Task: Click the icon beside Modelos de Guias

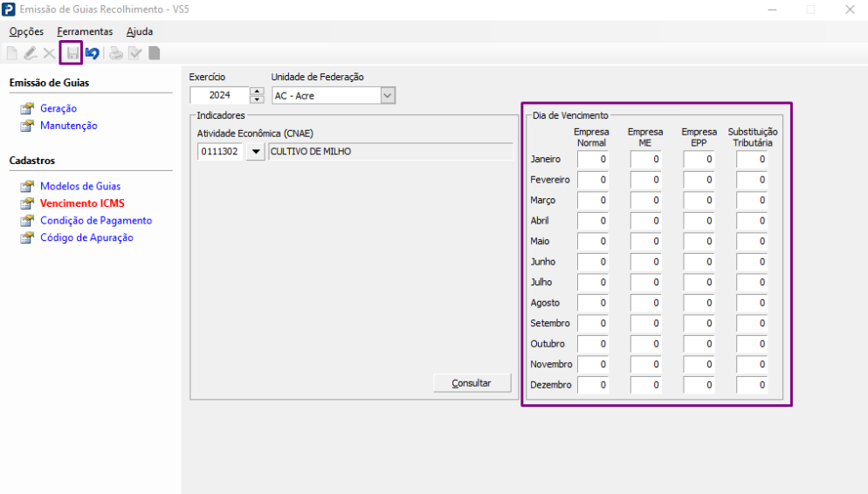Action: coord(27,187)
